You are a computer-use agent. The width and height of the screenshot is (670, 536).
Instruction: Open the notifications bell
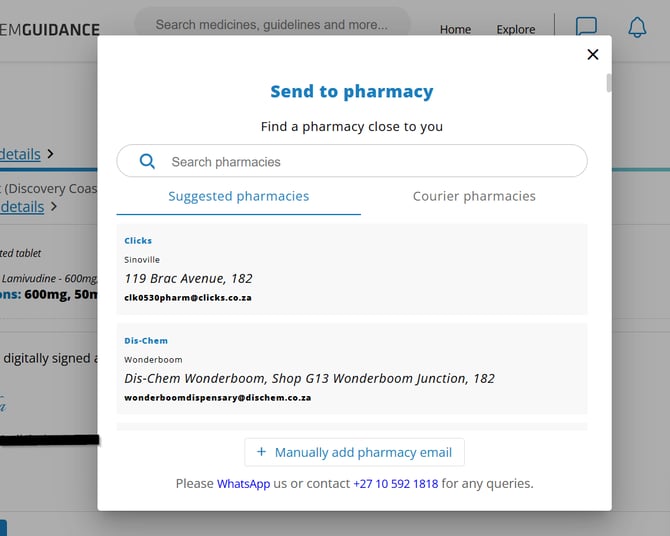coord(637,27)
